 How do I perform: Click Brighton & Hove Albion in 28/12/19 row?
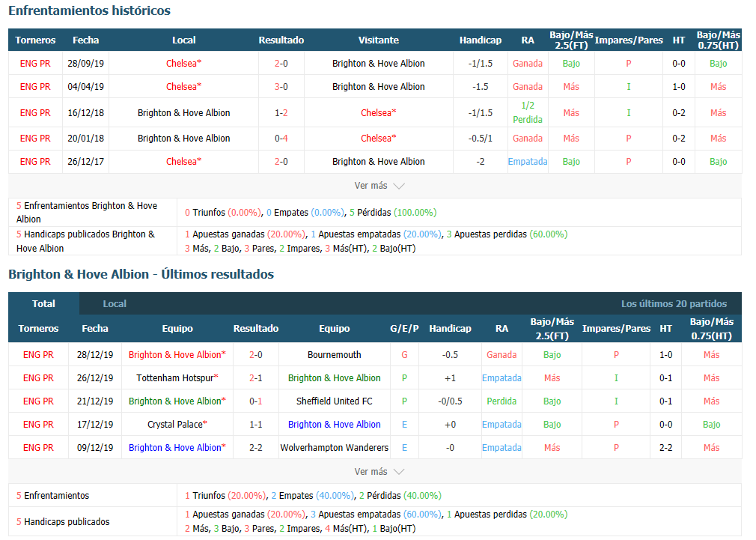point(177,355)
